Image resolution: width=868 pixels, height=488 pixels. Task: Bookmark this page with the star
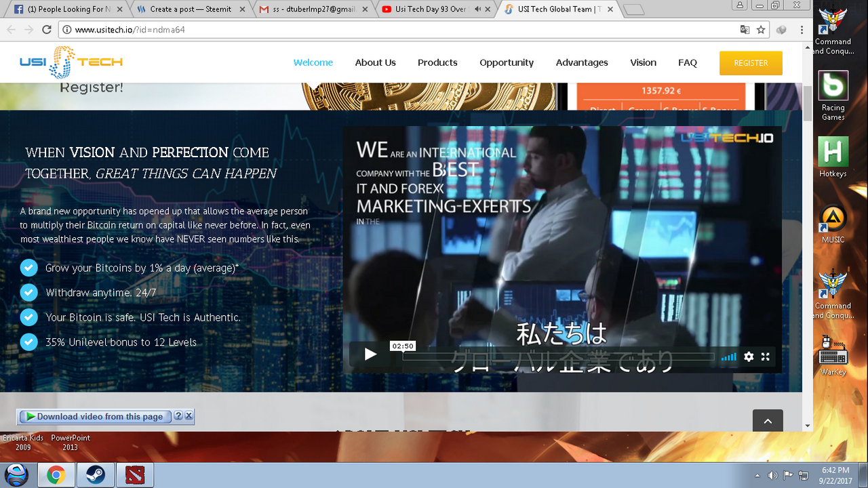761,30
